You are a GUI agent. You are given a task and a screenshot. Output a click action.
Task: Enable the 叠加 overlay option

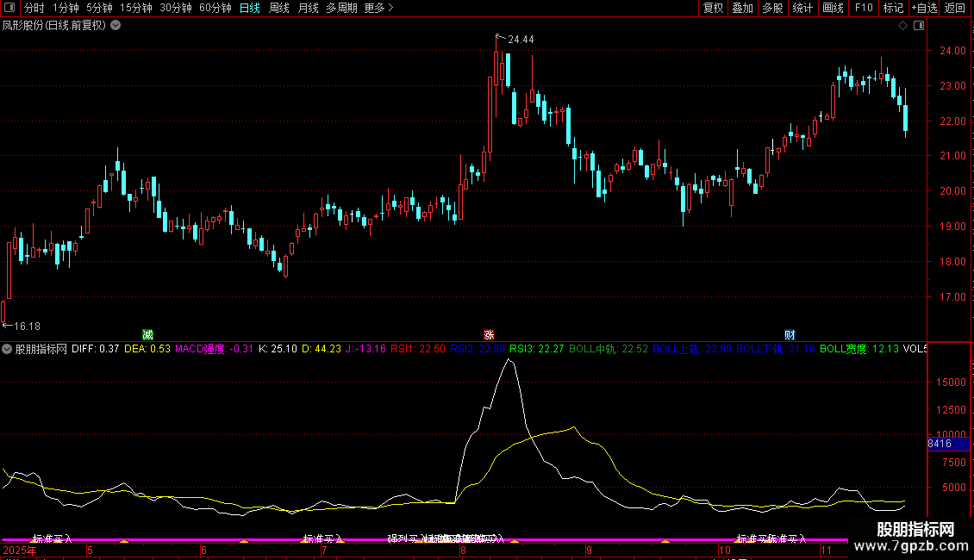click(742, 8)
